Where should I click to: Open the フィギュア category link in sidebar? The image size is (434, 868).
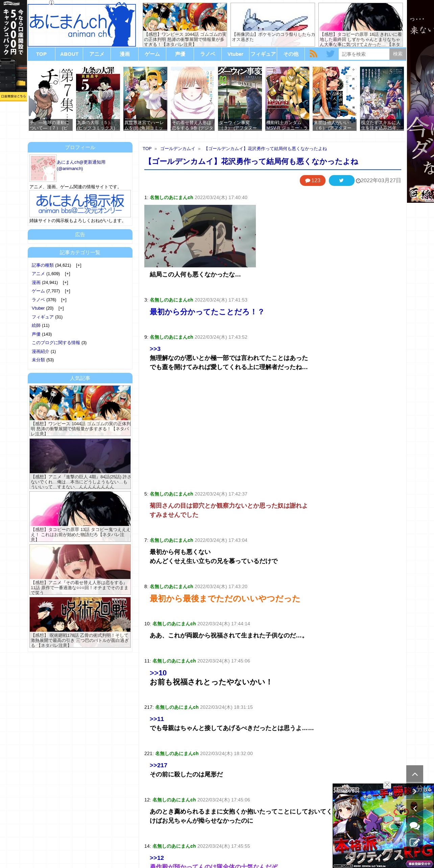click(43, 317)
